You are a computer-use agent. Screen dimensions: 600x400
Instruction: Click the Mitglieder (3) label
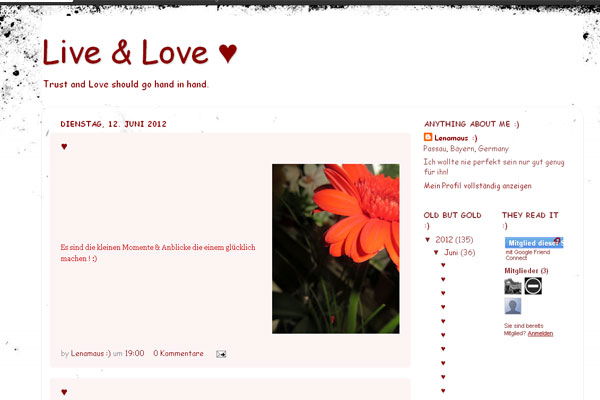tap(526, 271)
